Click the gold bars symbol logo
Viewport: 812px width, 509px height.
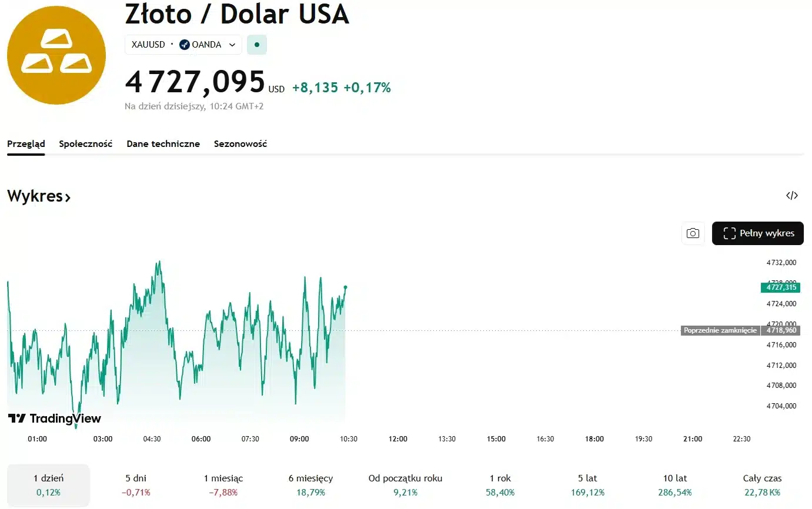56,55
